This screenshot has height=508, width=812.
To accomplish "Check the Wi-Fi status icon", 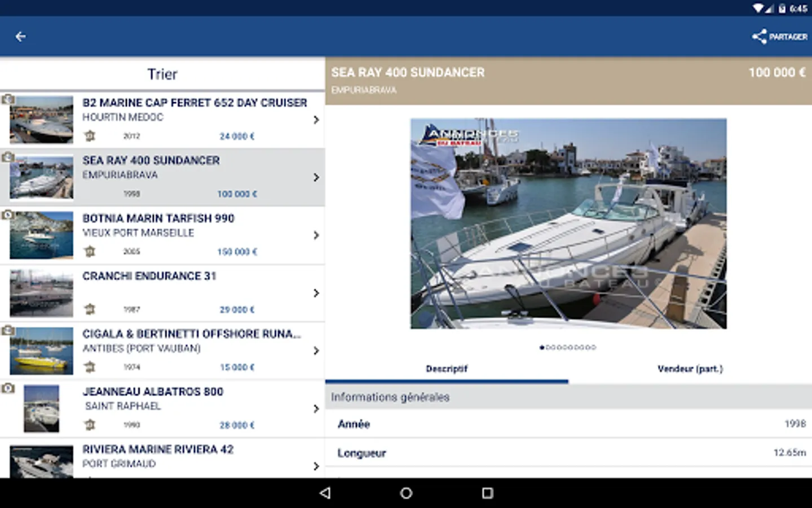I will [x=758, y=8].
